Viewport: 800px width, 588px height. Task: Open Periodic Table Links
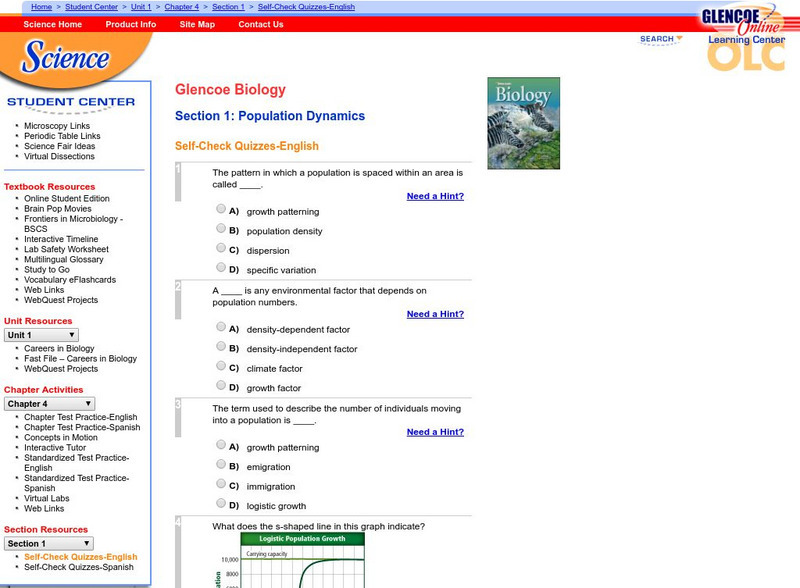62,136
